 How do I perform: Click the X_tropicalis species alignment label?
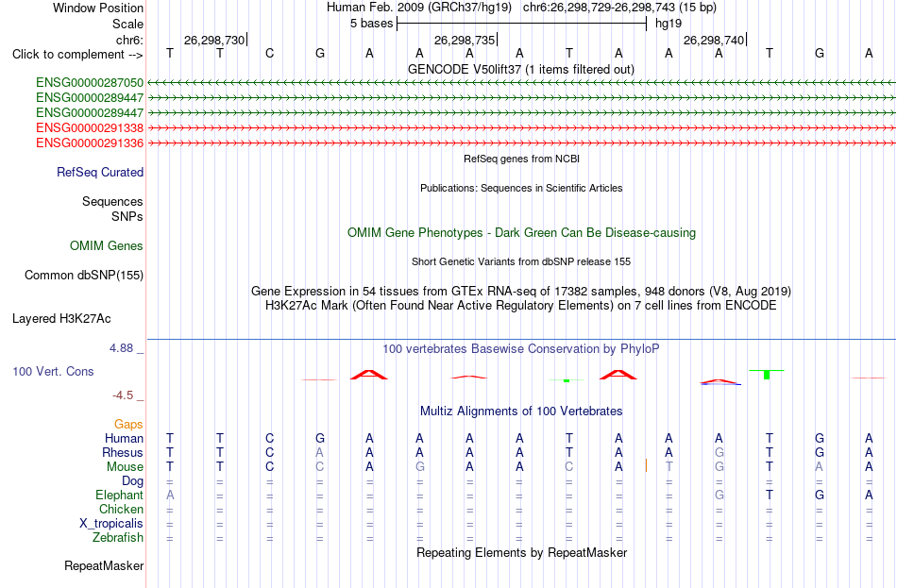(x=111, y=524)
